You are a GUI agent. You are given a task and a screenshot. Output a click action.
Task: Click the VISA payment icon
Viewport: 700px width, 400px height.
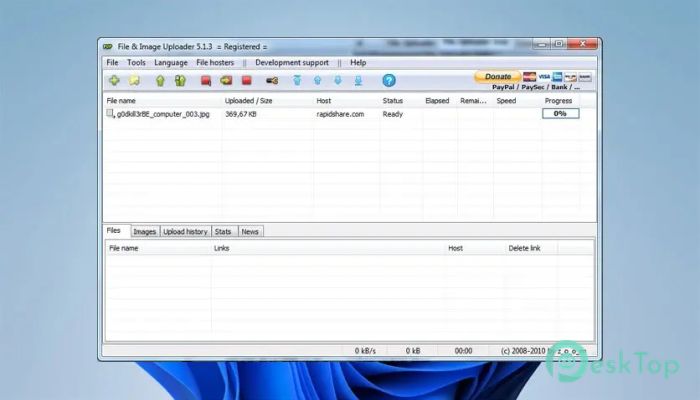click(x=544, y=77)
